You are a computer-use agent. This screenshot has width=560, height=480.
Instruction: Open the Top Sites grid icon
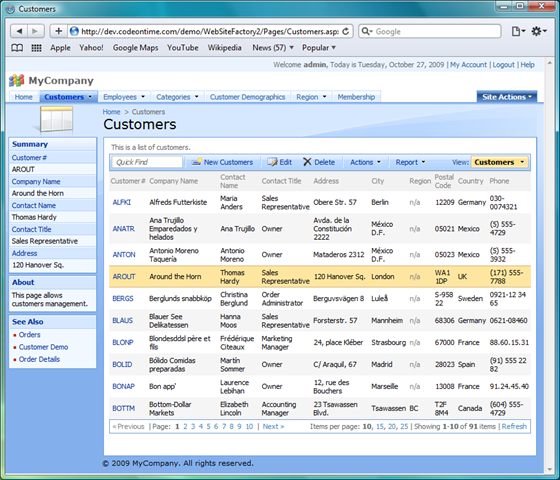pos(36,48)
